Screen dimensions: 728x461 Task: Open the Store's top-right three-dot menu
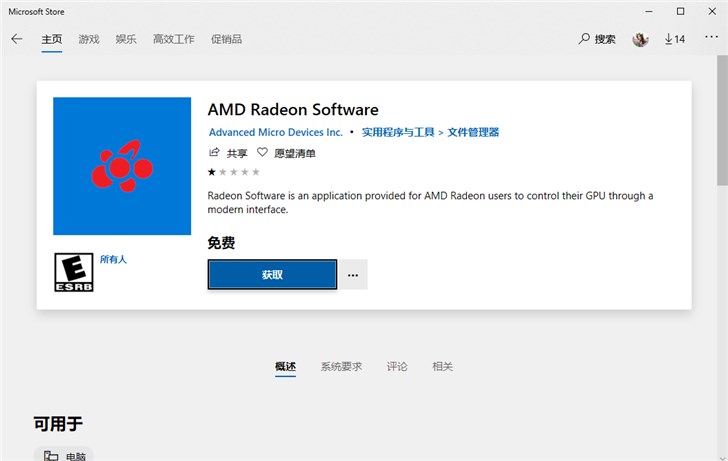710,39
